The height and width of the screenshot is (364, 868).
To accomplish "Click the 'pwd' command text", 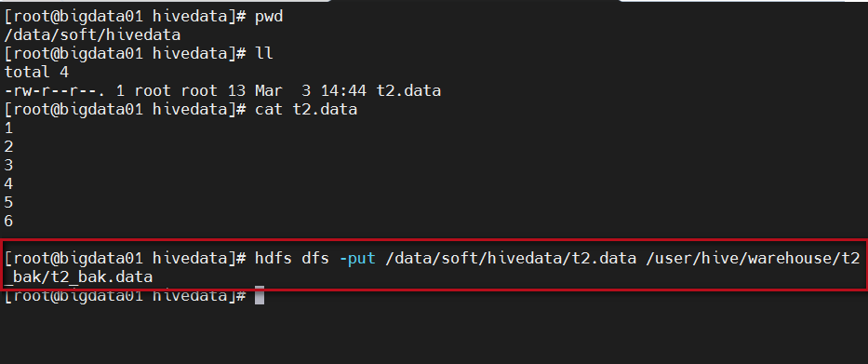I will 269,17.
